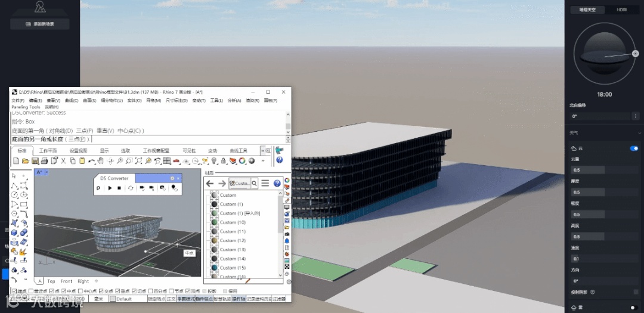Select the Circle tool in left toolbox
The image size is (644, 313).
point(14,195)
